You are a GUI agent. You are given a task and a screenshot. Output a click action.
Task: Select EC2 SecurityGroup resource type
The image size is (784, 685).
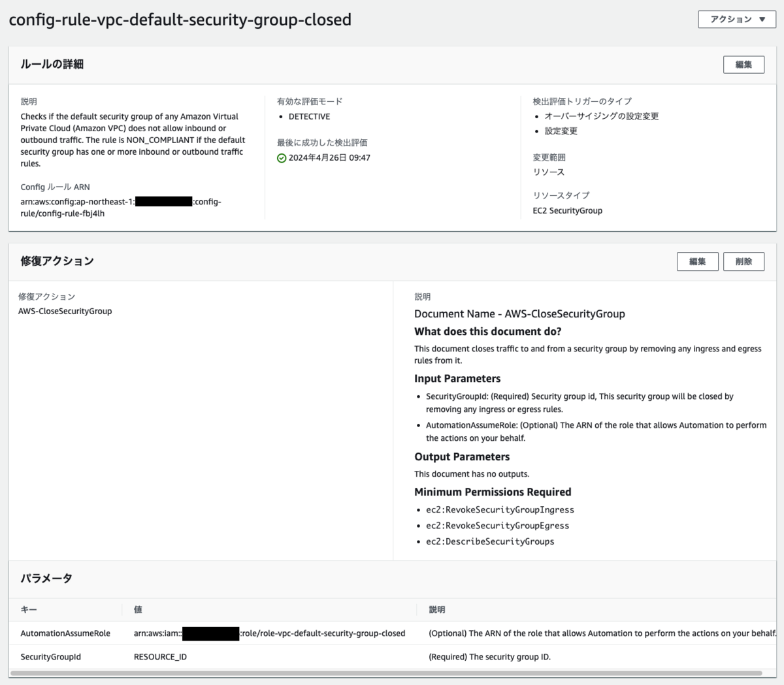pos(567,211)
